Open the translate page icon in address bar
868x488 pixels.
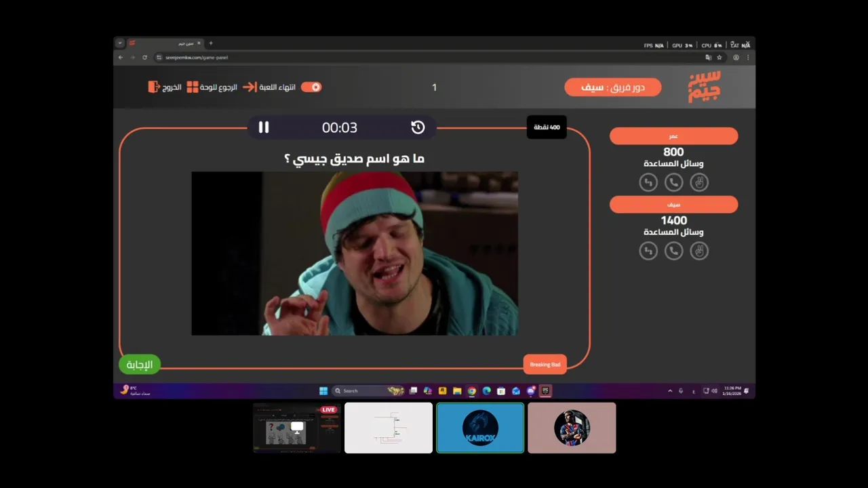(709, 58)
